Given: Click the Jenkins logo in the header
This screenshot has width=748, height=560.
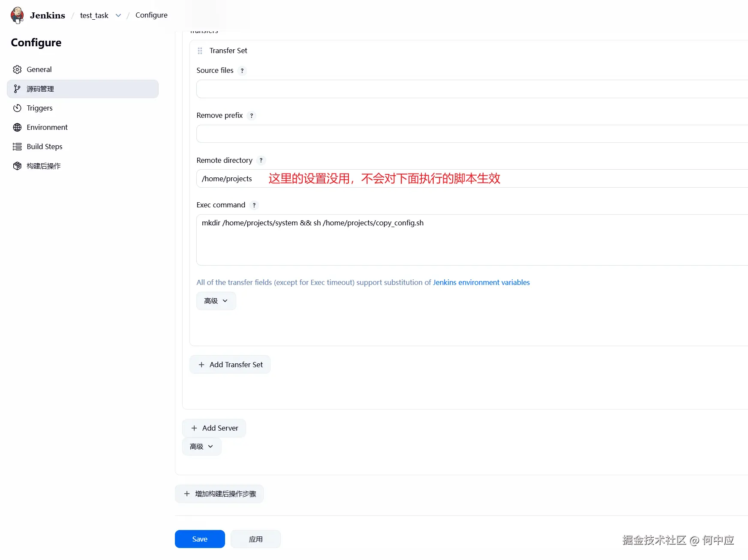Looking at the screenshot, I should coord(17,15).
